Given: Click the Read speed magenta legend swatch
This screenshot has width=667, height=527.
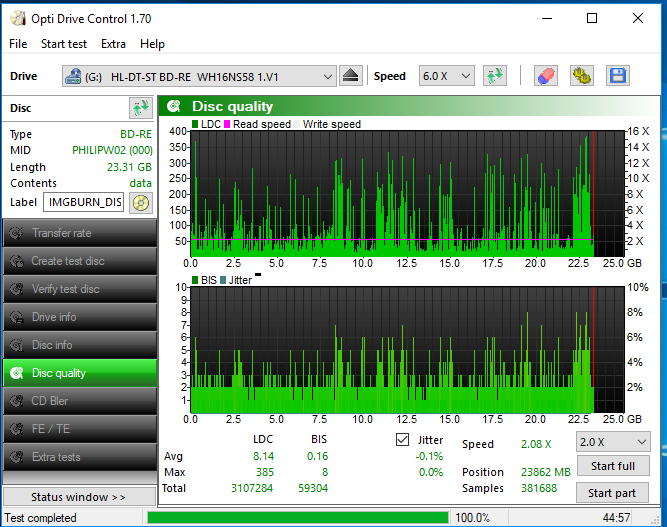Looking at the screenshot, I should point(227,124).
